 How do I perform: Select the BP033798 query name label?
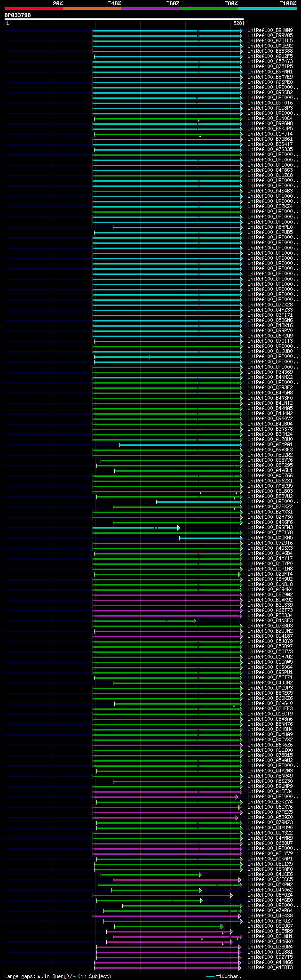point(18,15)
